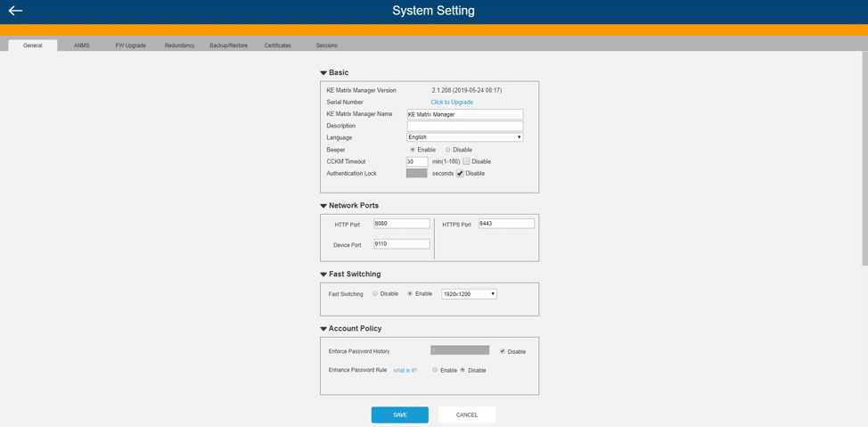Collapse the Basic section
The width and height of the screenshot is (868, 427).
[323, 72]
